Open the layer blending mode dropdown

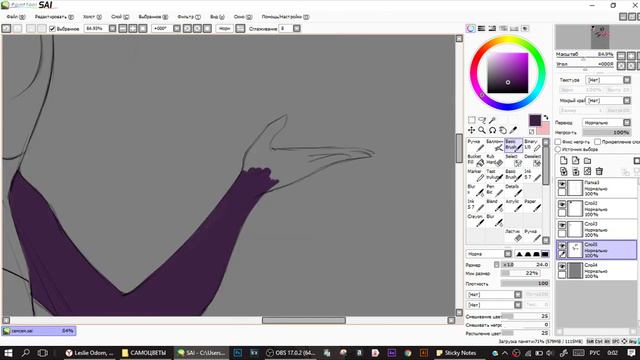point(627,122)
